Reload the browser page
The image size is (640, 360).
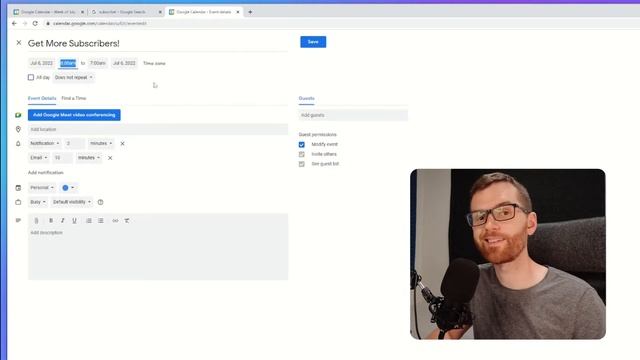pyautogui.click(x=35, y=24)
